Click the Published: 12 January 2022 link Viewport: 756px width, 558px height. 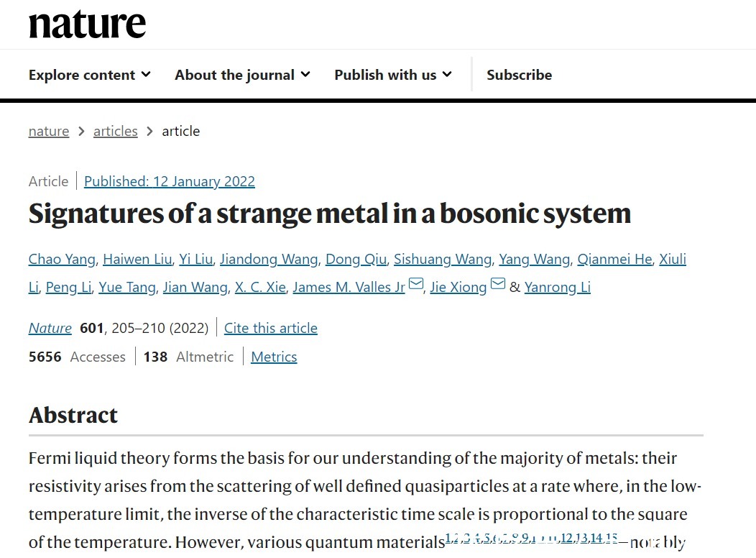click(x=170, y=181)
